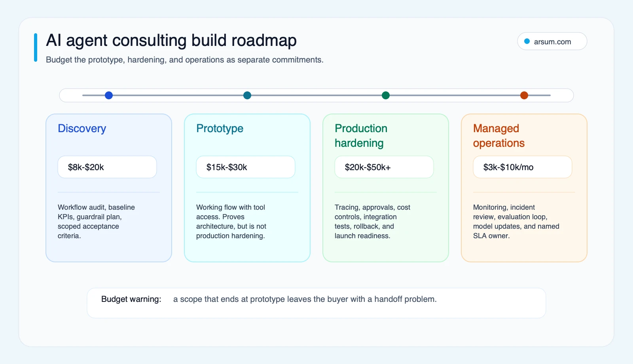The image size is (633, 364).
Task: Select the Discovery card heading
Action: pyautogui.click(x=82, y=129)
